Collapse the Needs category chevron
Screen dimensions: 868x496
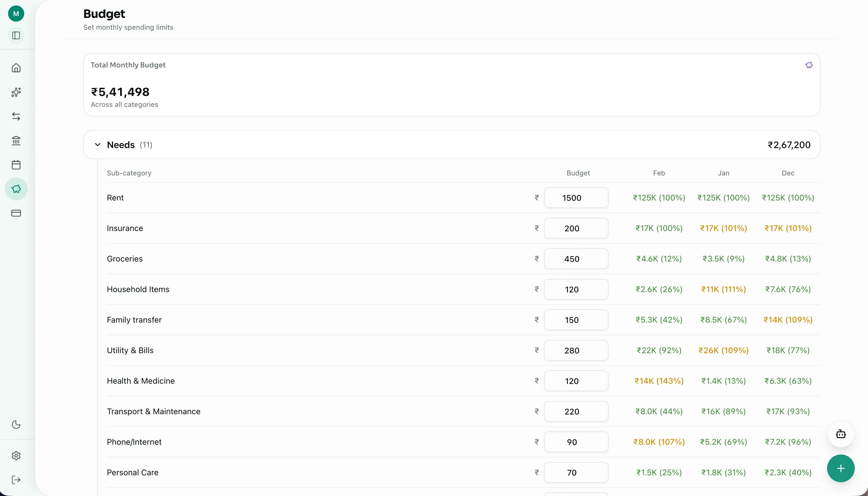pyautogui.click(x=97, y=145)
